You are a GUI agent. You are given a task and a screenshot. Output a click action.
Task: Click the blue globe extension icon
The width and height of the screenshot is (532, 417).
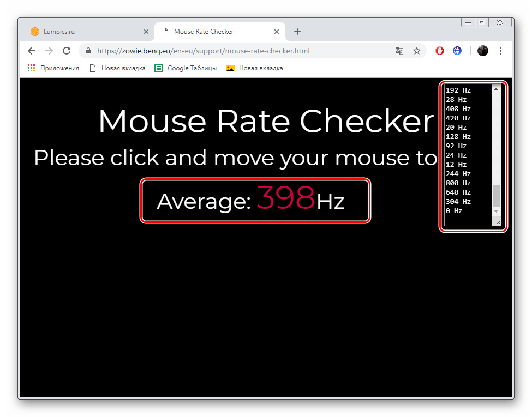tap(457, 51)
